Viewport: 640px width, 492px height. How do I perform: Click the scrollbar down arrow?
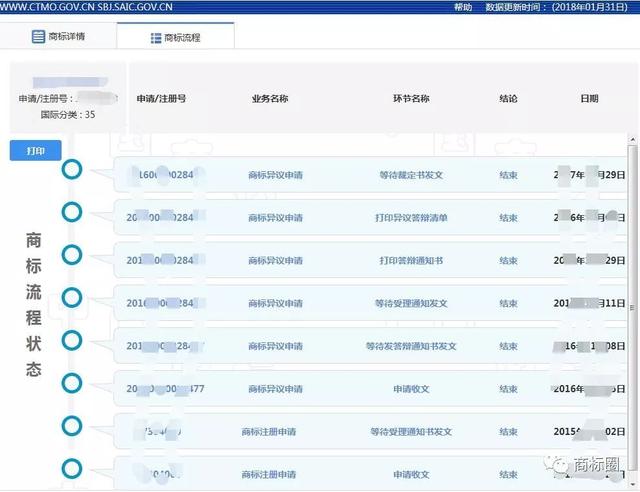(x=633, y=485)
